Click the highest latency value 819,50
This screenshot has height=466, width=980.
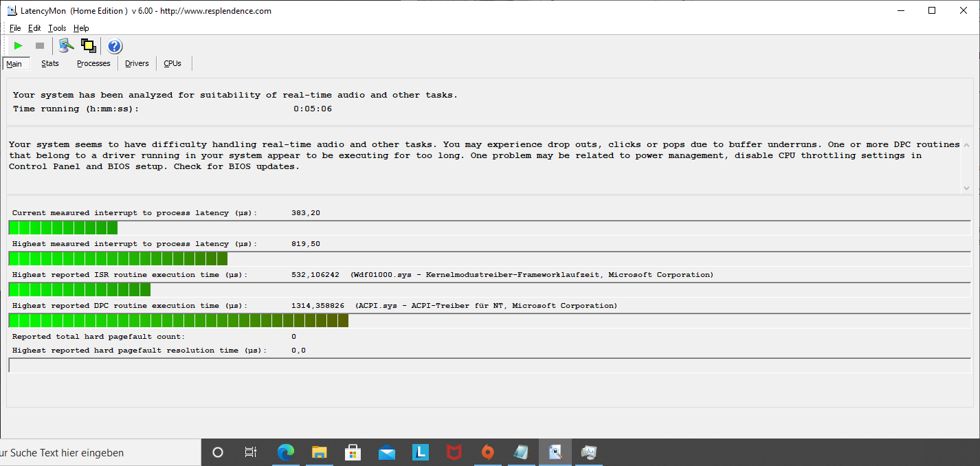(x=306, y=244)
